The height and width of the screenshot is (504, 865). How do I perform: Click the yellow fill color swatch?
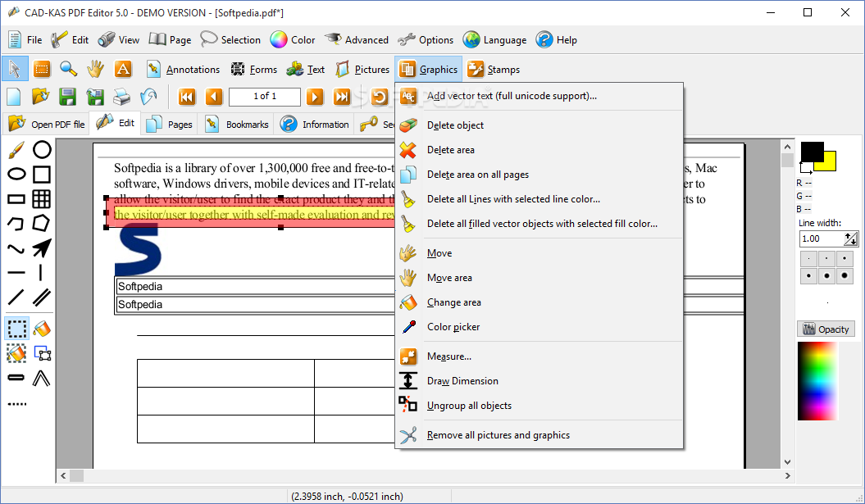click(830, 162)
